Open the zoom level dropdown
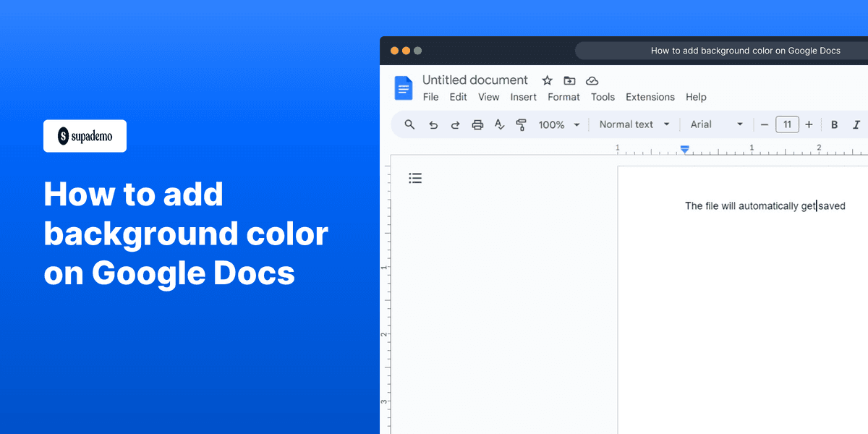868x434 pixels. point(559,124)
